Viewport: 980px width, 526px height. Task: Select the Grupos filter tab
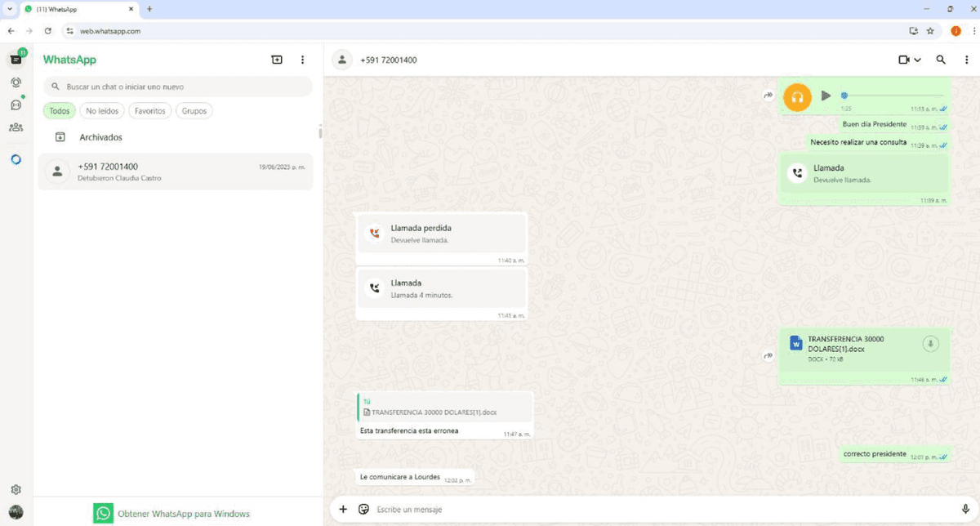point(194,111)
